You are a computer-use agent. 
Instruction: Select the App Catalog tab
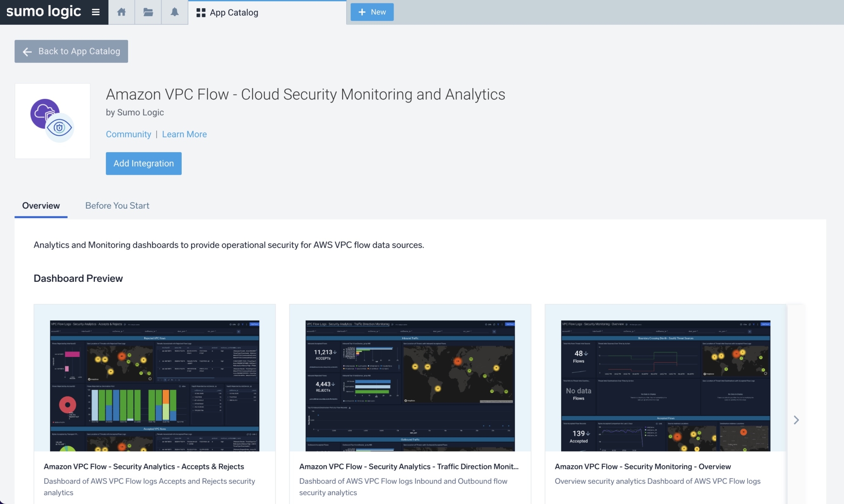point(234,13)
